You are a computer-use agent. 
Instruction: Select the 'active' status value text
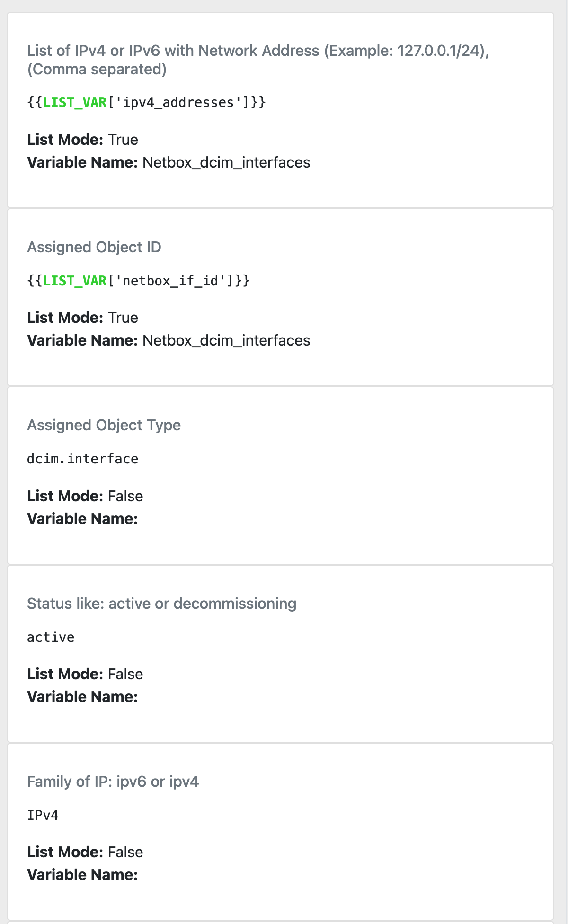tap(51, 637)
